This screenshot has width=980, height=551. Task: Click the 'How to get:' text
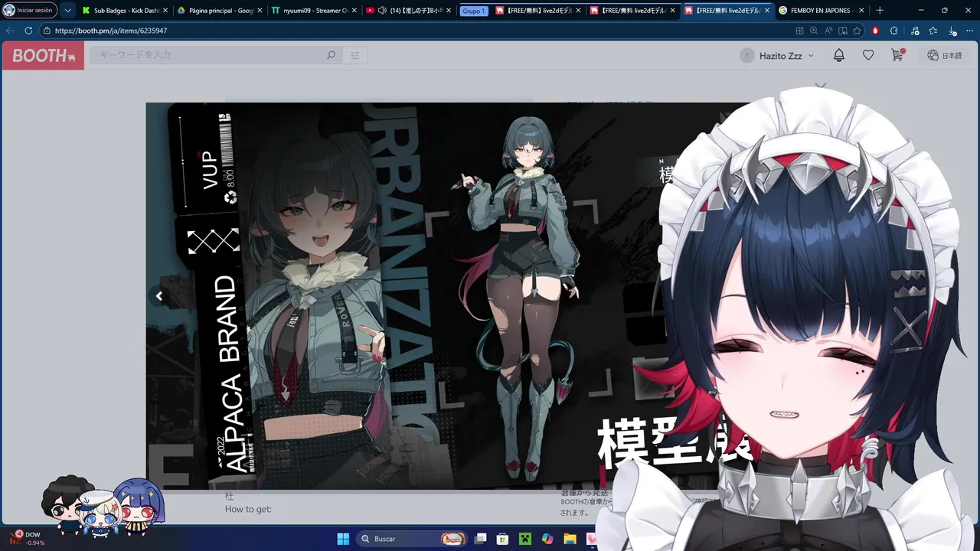click(x=248, y=509)
